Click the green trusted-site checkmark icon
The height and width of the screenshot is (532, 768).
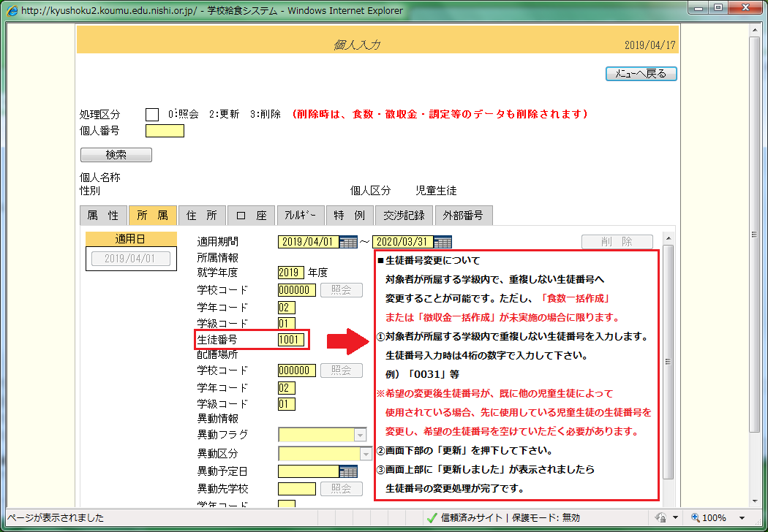point(432,518)
